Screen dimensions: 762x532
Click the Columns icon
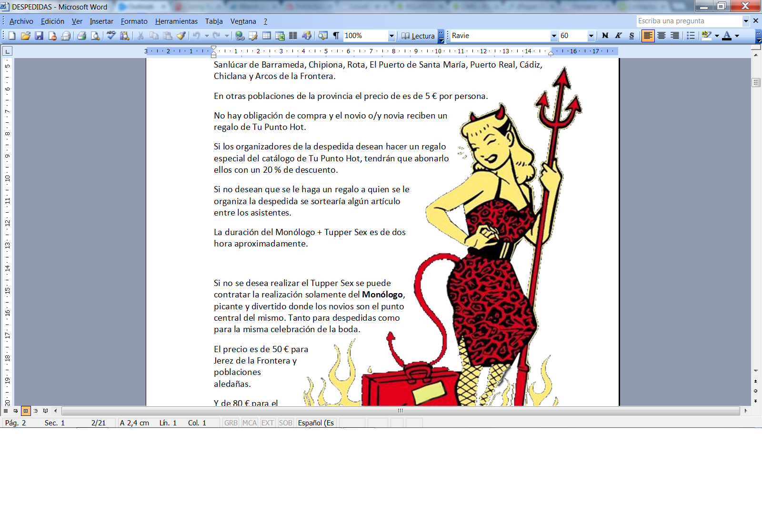[293, 36]
